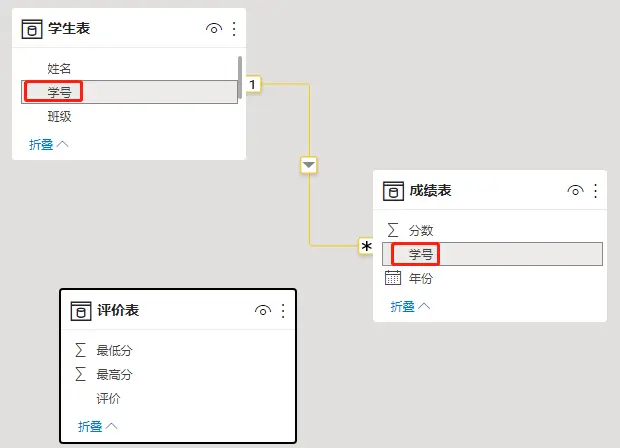
Task: Toggle visibility eye of 学生表
Action: click(214, 28)
